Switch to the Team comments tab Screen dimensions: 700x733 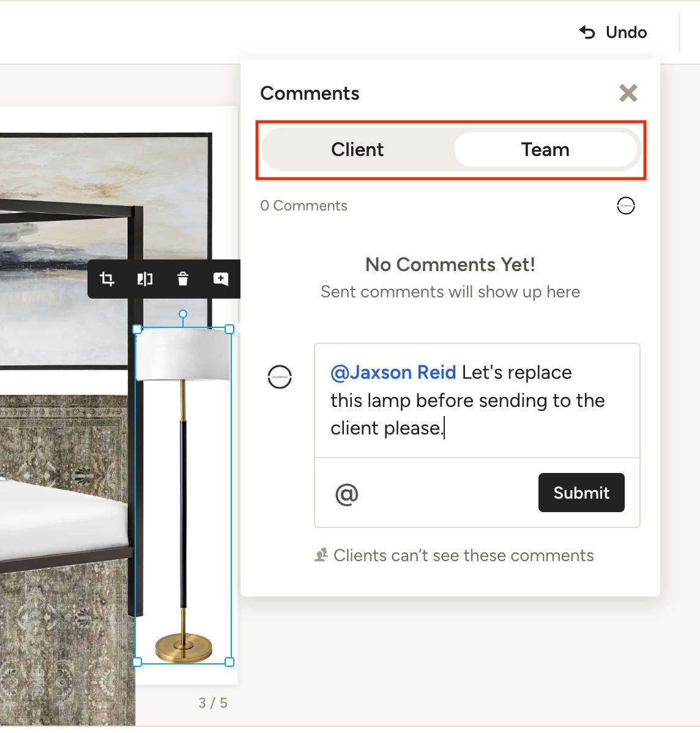pos(545,150)
